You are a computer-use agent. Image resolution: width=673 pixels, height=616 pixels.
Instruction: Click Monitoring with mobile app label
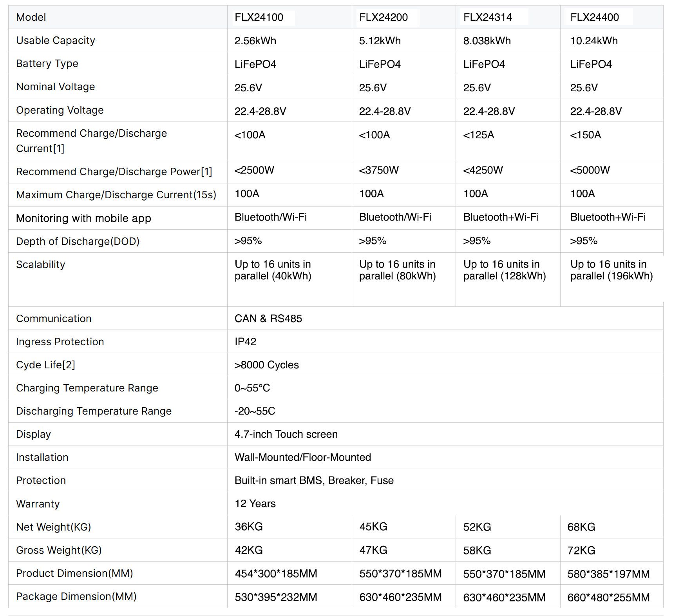coord(83,218)
